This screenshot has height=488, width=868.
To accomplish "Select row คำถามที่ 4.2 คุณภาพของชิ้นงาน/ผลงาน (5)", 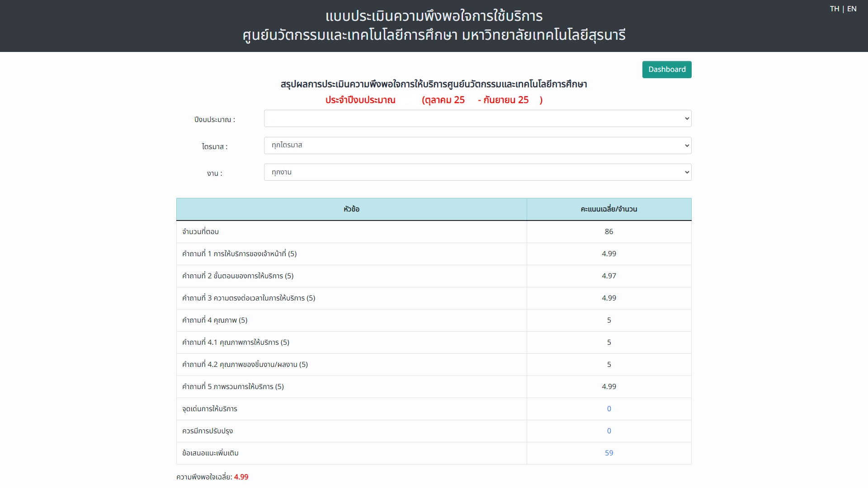I will pos(434,365).
